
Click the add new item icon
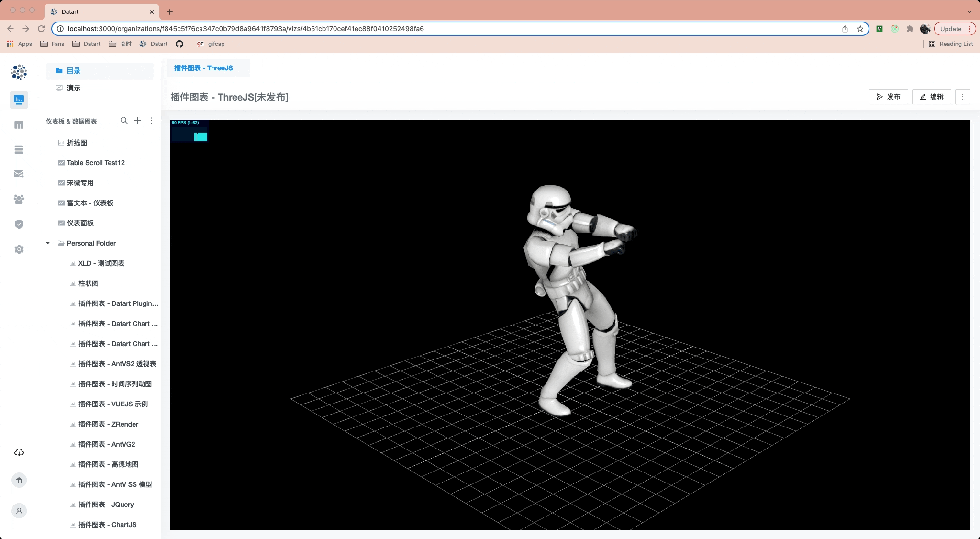(x=137, y=120)
